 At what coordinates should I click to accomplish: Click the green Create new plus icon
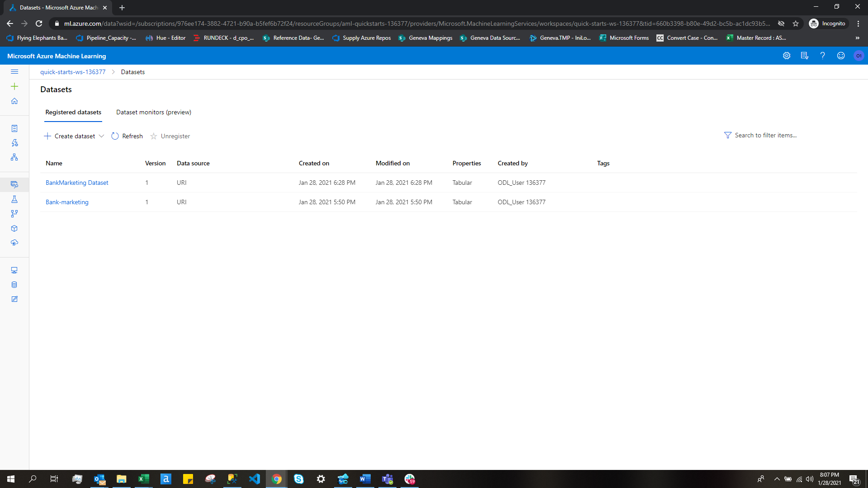(14, 86)
